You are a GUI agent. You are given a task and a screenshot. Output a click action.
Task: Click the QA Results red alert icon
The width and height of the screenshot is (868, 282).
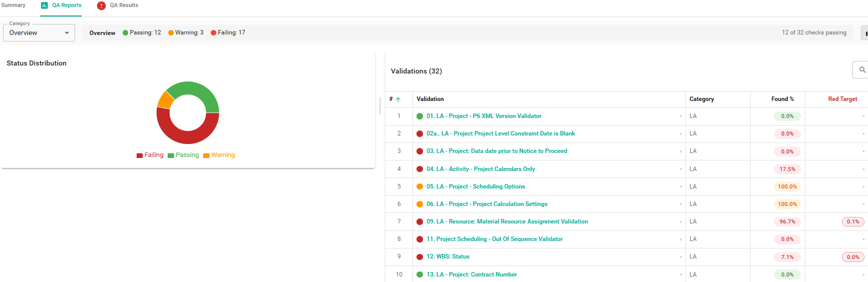(101, 5)
